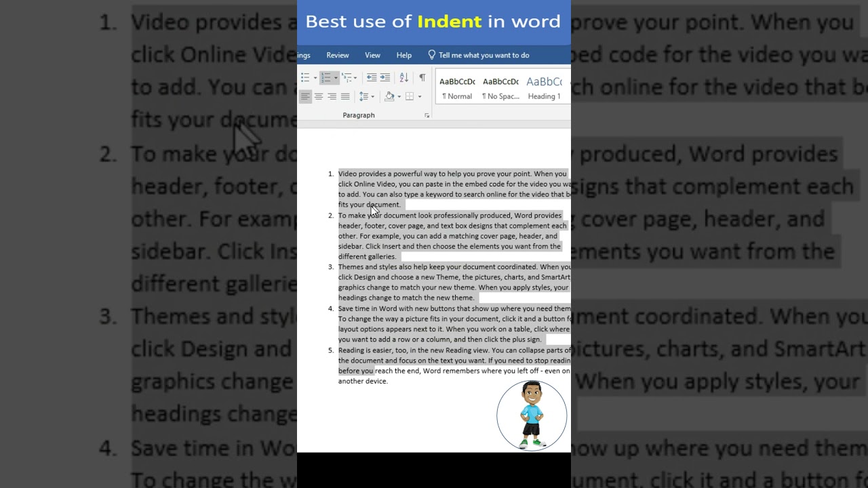868x488 pixels.
Task: Apply the Heading 1 style
Action: 544,88
